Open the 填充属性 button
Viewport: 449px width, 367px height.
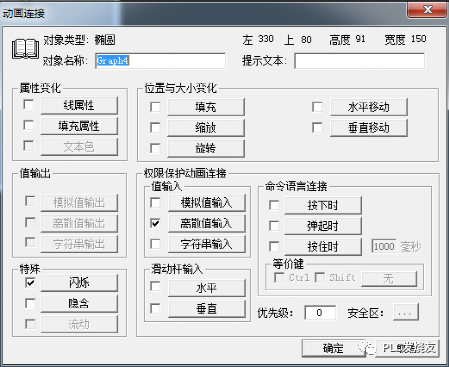pyautogui.click(x=79, y=126)
